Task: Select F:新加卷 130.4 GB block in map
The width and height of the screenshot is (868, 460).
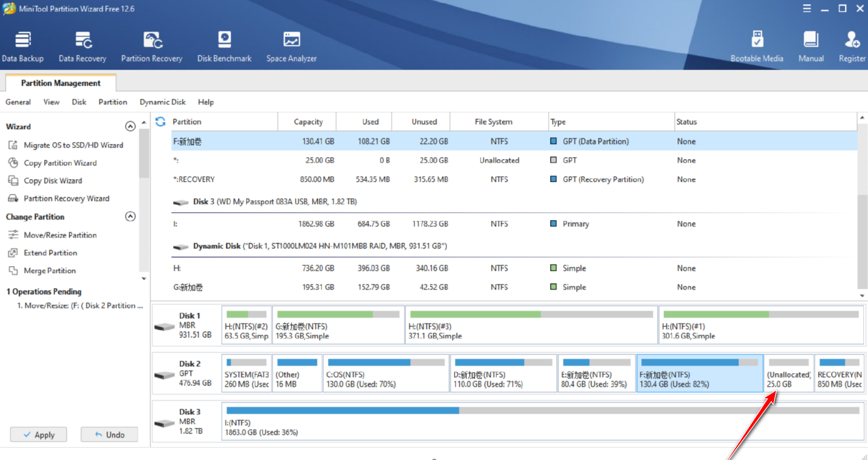Action: pos(700,373)
